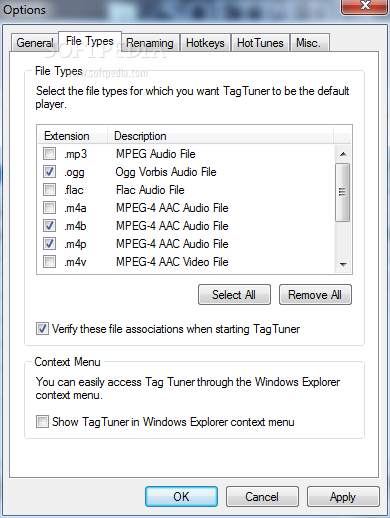This screenshot has width=390, height=518.
Task: Confirm with the OK button
Action: (x=181, y=497)
